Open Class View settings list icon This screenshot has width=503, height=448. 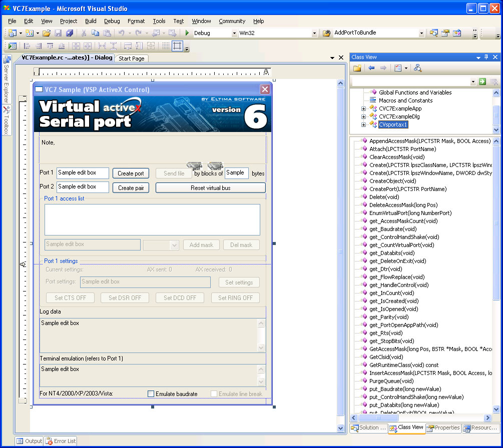pos(398,68)
